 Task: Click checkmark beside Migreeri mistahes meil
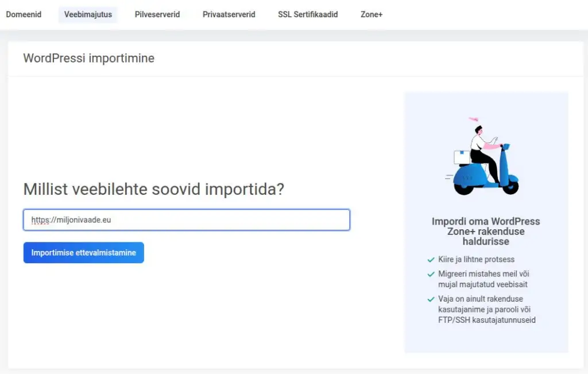click(431, 274)
